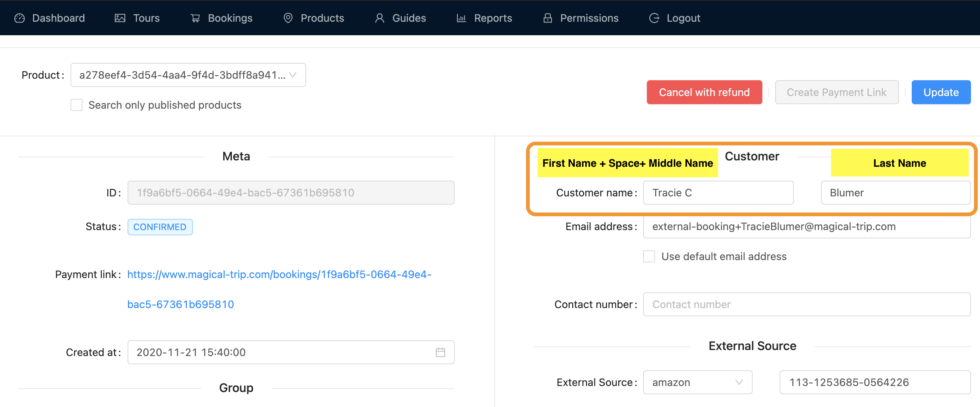Viewport: 980px width, 407px height.
Task: Focus the Blumer last name field
Action: click(895, 193)
